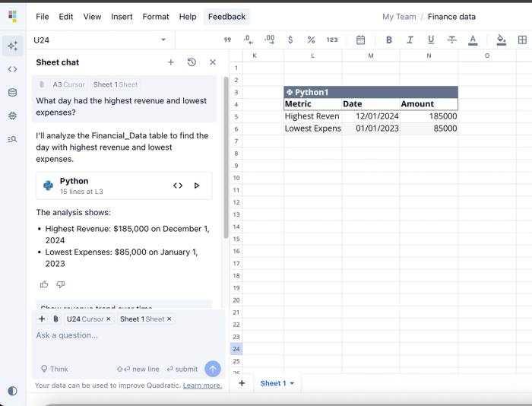Open the database connections sidebar icon
Viewport: 532px width, 406px height.
coord(13,92)
